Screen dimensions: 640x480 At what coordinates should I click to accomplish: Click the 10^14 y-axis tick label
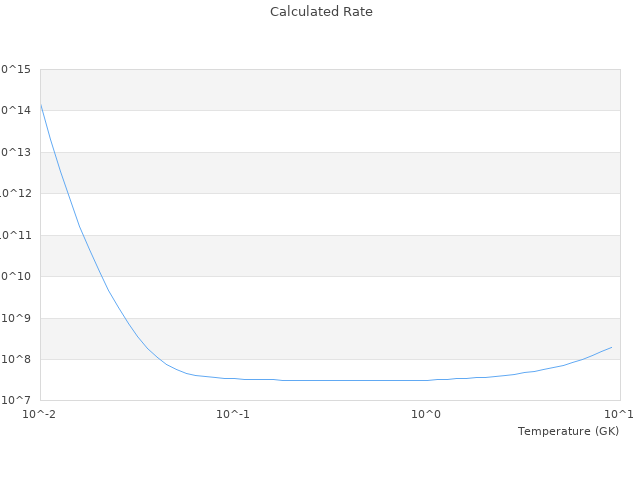16,110
